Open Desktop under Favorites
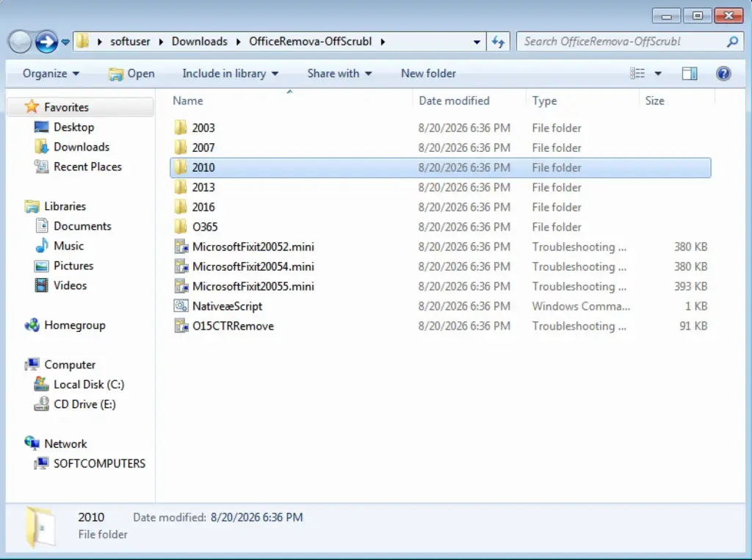 73,127
